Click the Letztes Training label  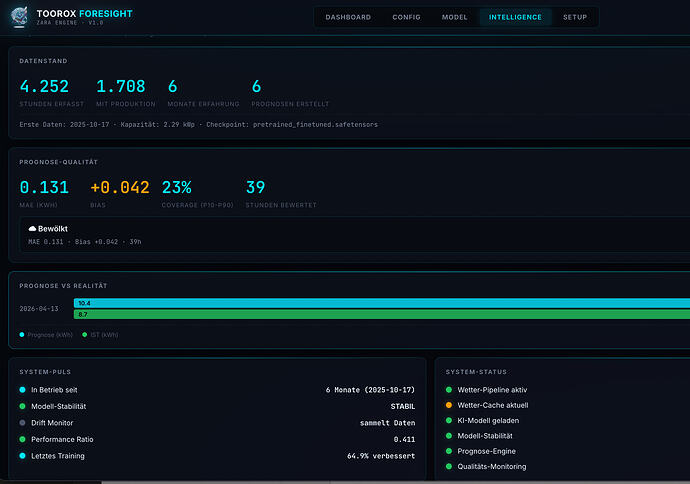[x=58, y=456]
